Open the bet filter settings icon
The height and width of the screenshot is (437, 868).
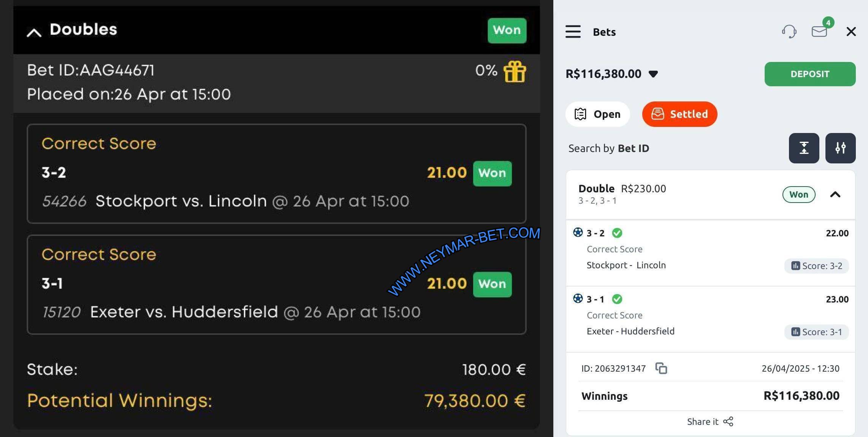click(x=840, y=148)
